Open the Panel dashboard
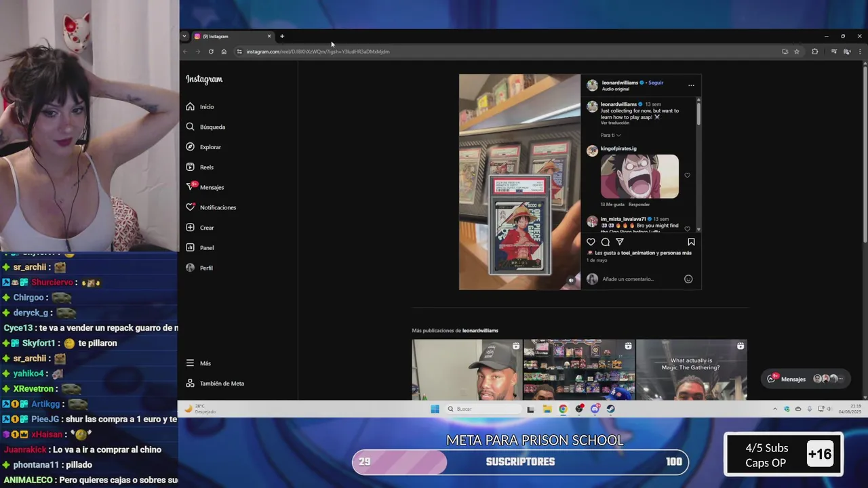The image size is (868, 488). 201,247
